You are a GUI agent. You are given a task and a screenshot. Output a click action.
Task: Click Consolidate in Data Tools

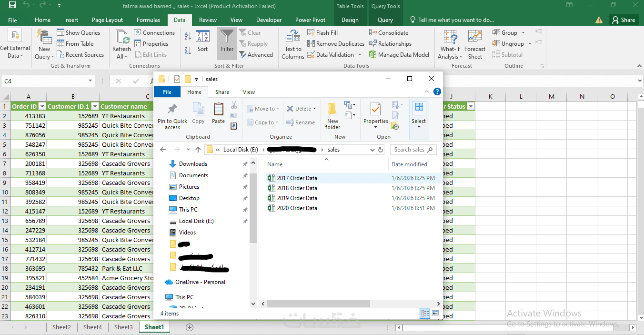[x=389, y=33]
